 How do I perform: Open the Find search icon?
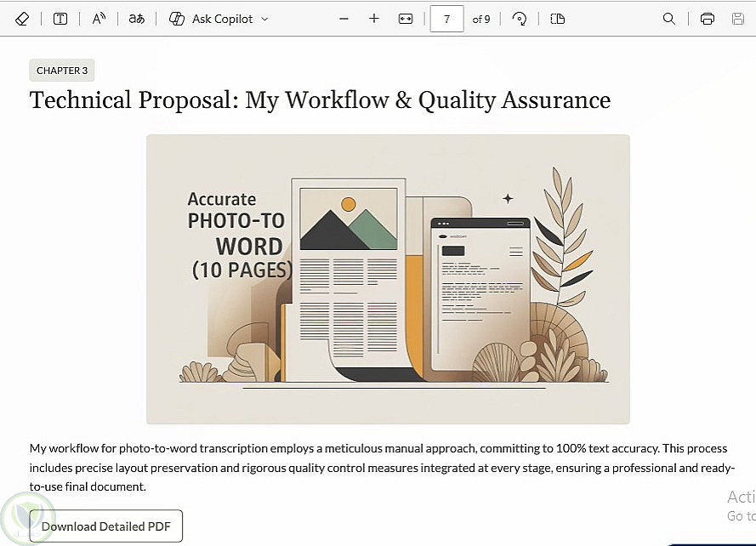tap(668, 19)
